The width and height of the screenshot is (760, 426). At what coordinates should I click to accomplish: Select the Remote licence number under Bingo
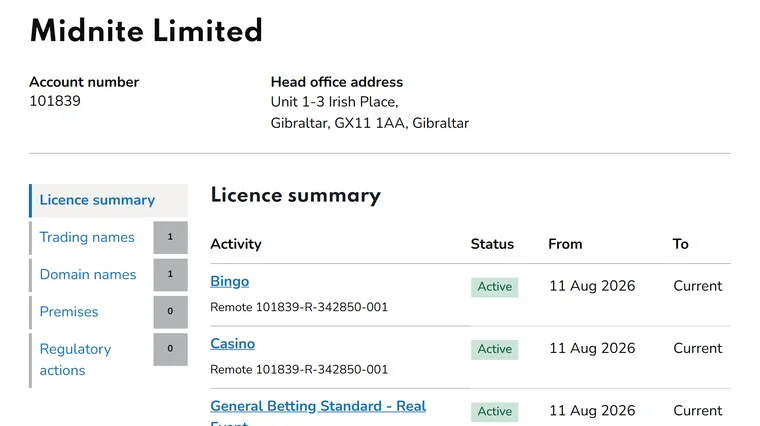(x=299, y=307)
